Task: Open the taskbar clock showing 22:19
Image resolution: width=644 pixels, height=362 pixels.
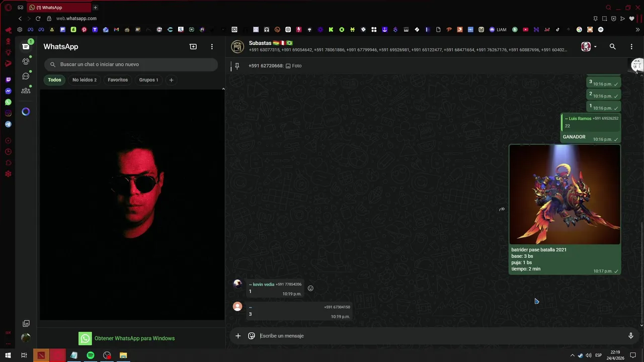Action: pyautogui.click(x=616, y=355)
